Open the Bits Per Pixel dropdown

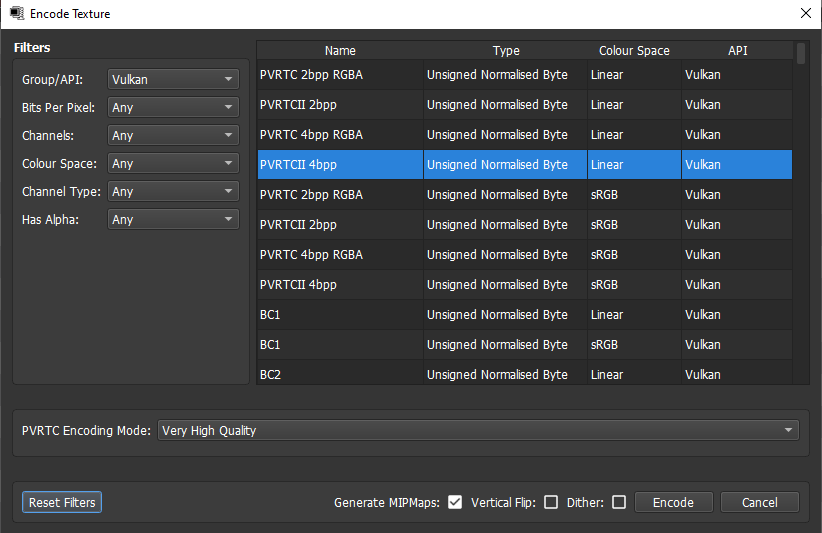[x=173, y=107]
